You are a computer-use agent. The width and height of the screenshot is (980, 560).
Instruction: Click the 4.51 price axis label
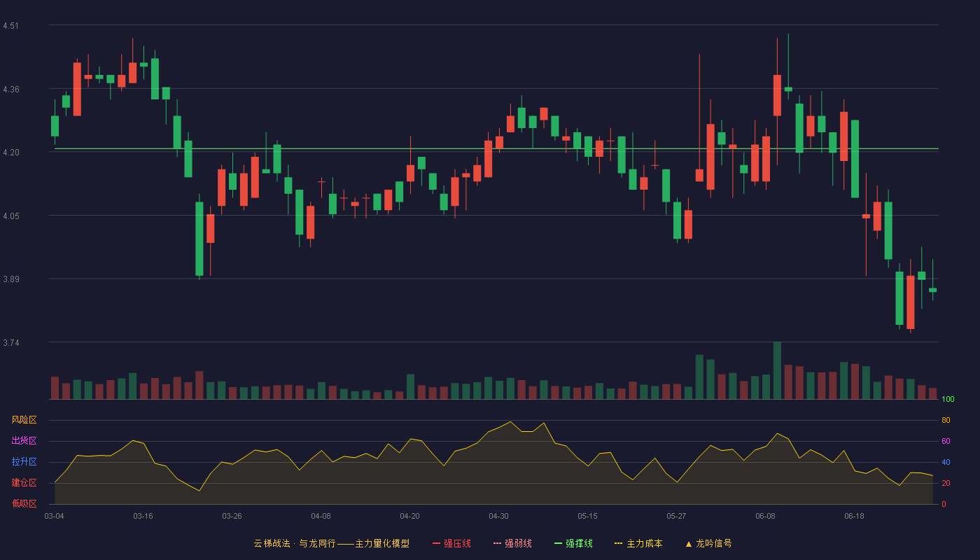click(x=10, y=26)
